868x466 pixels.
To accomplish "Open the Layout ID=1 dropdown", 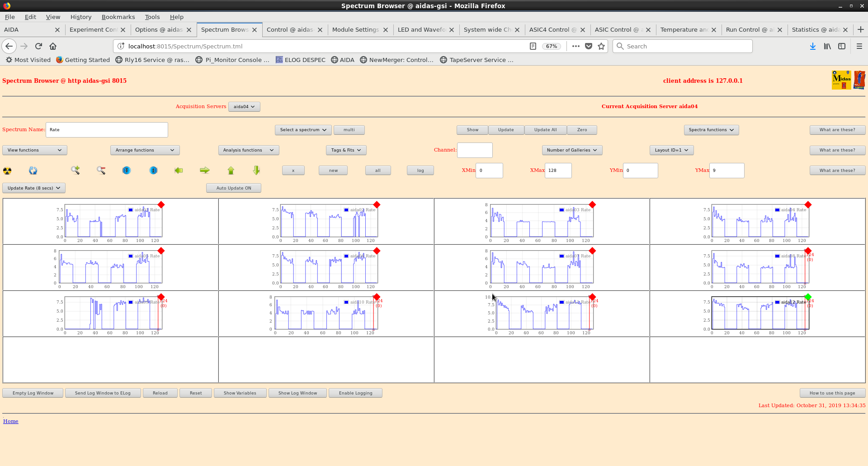I will [671, 150].
